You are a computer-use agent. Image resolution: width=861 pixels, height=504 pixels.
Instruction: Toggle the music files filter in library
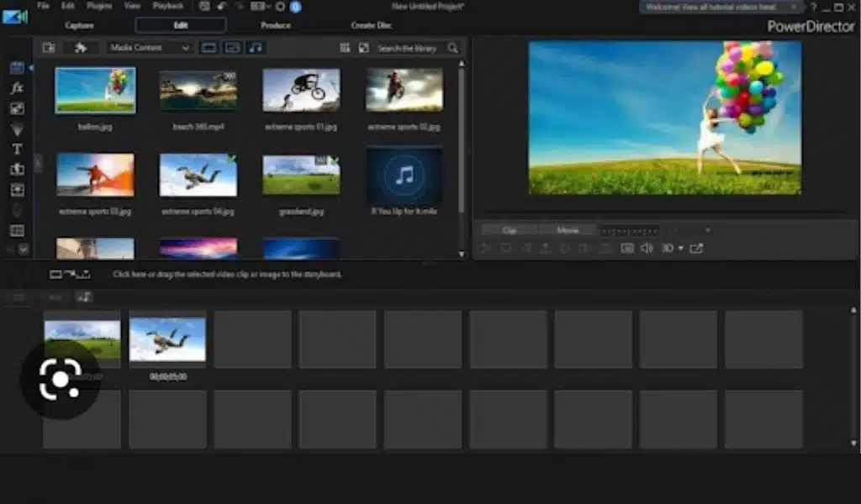click(x=256, y=48)
